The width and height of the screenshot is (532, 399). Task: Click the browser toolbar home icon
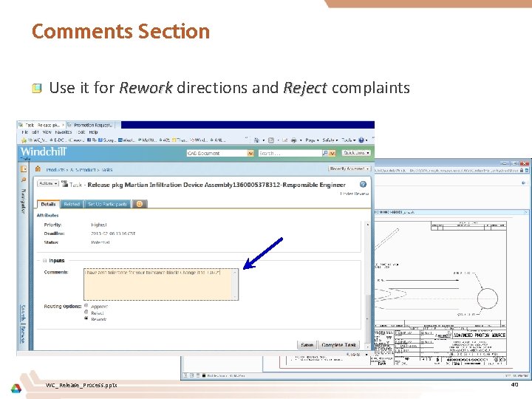[x=256, y=140]
